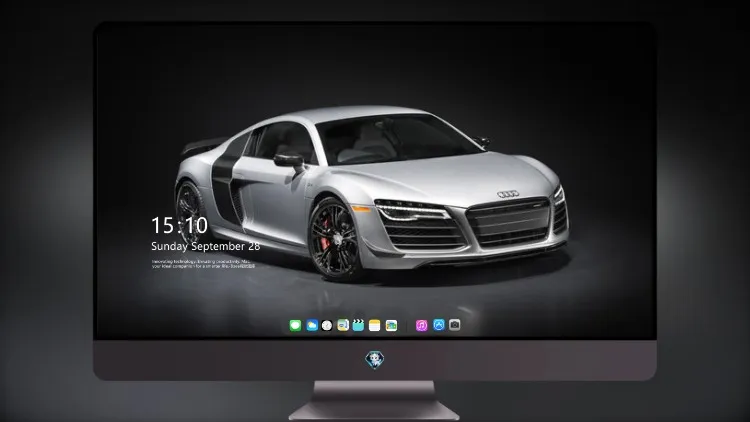Open the green Messages app in the dock
750x422 pixels.
pyautogui.click(x=295, y=325)
